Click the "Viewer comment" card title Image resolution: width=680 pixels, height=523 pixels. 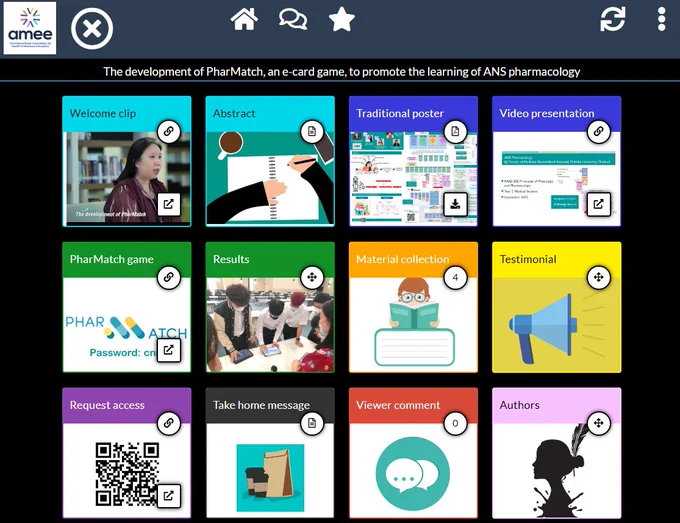[398, 405]
